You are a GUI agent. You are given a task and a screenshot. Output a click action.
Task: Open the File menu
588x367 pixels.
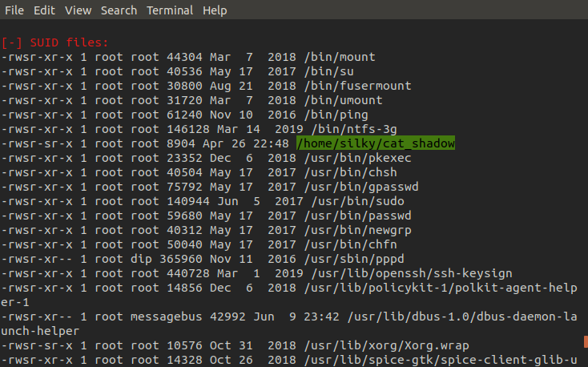point(14,10)
